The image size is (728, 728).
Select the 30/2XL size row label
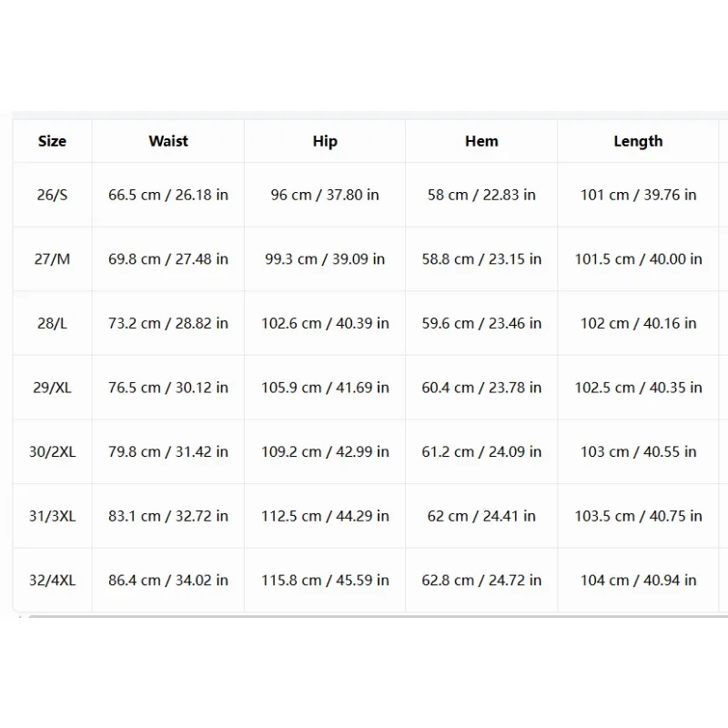pyautogui.click(x=52, y=451)
